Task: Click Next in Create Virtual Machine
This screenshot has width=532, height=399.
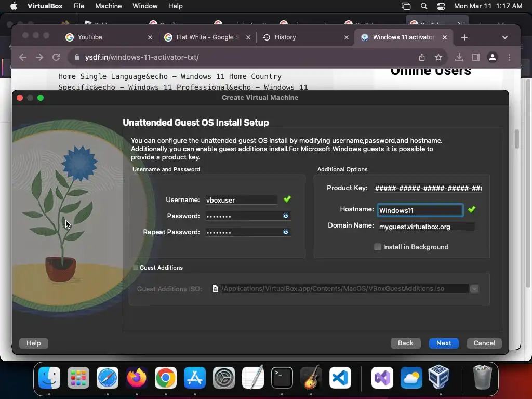Action: click(444, 343)
